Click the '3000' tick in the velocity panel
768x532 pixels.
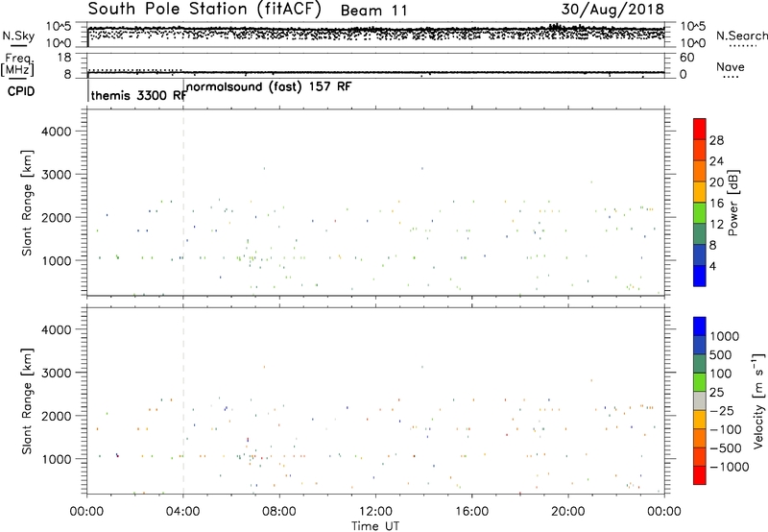pos(56,373)
